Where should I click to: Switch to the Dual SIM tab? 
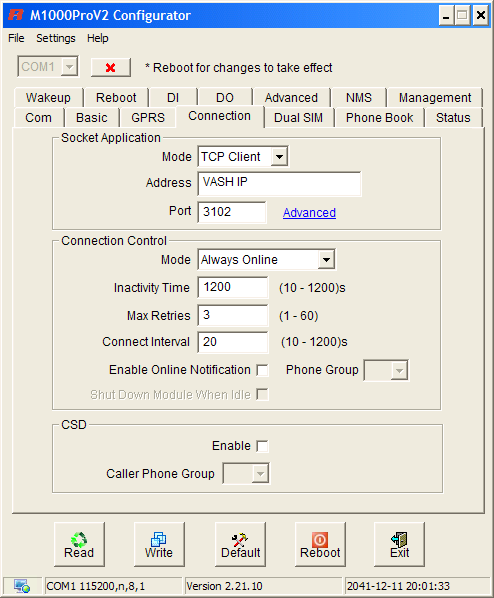pyautogui.click(x=298, y=117)
